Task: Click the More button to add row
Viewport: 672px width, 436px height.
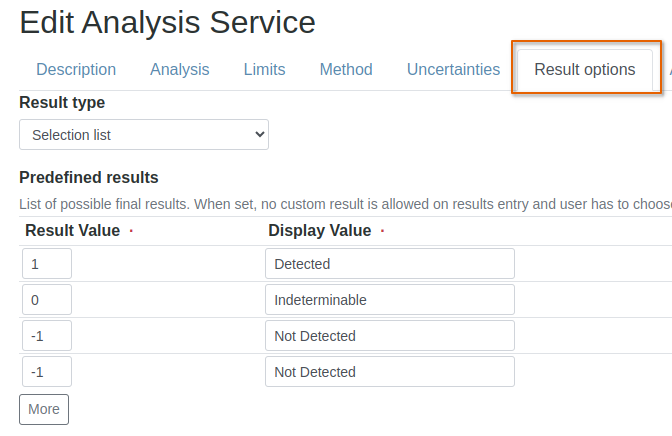Action: (44, 409)
